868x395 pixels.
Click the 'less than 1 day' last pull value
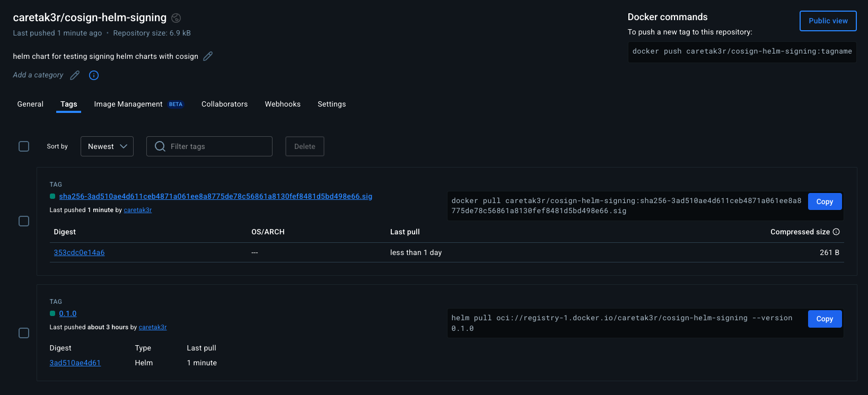click(416, 252)
